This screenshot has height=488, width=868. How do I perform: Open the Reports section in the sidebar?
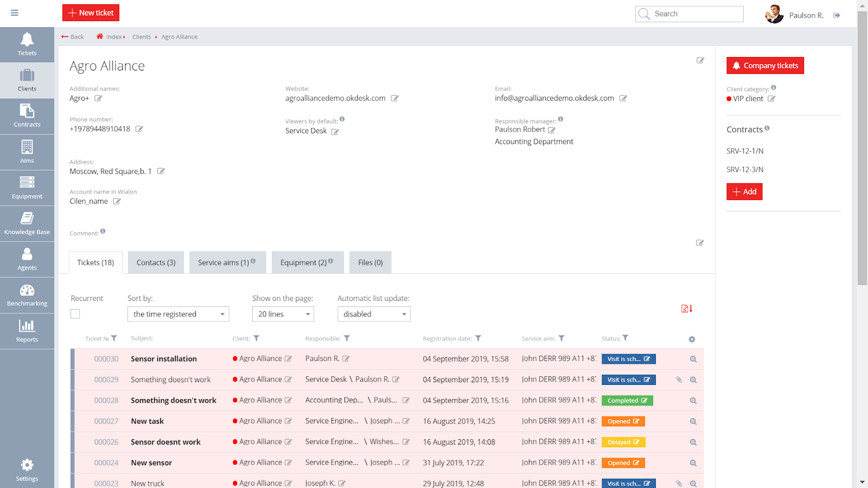point(27,331)
